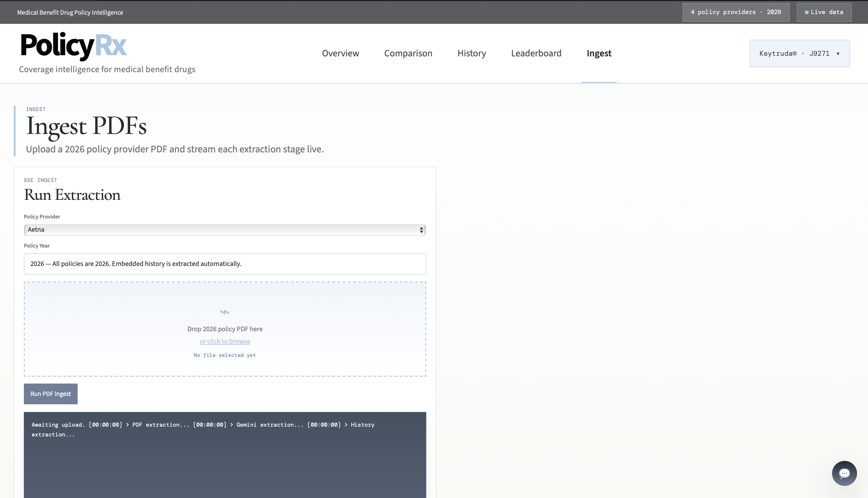
Task: Switch to the Comparison tab
Action: [408, 53]
